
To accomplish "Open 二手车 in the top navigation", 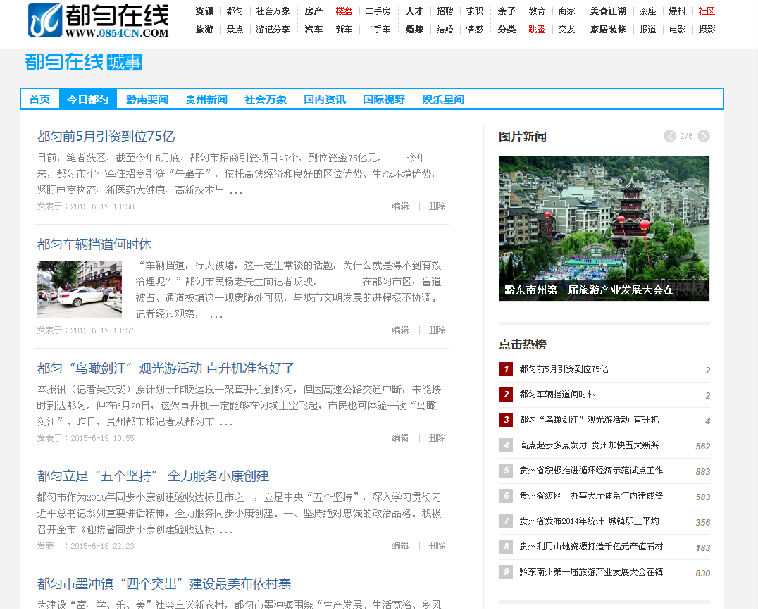I will [379, 29].
